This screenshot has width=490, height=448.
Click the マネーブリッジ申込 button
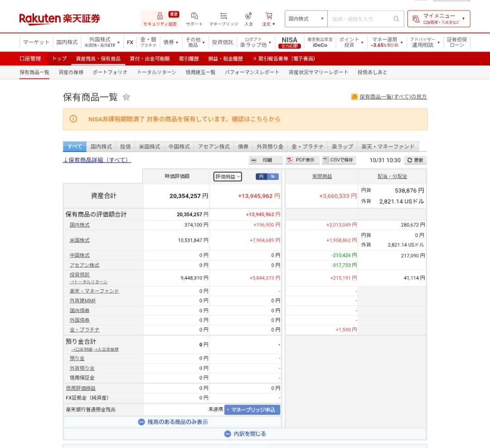pyautogui.click(x=252, y=409)
